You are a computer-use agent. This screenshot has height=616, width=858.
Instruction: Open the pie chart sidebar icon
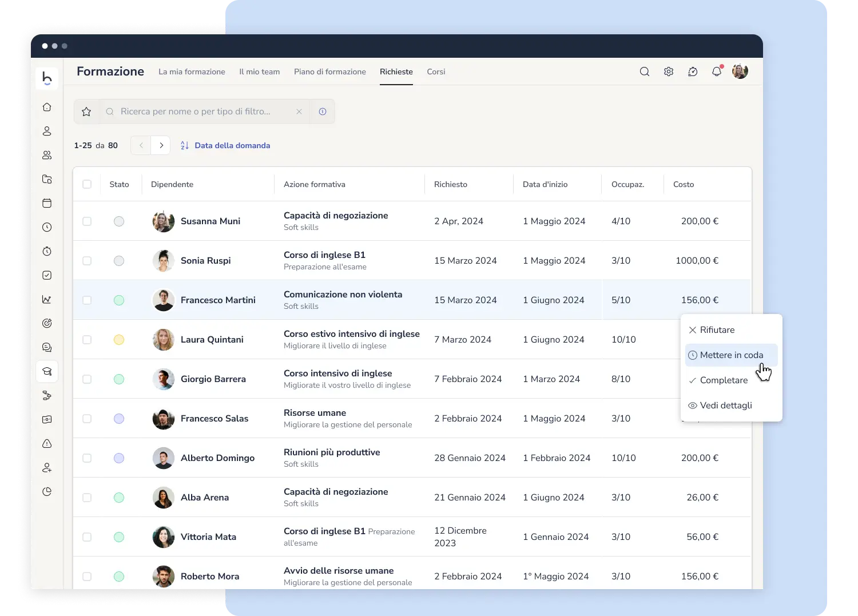47,491
